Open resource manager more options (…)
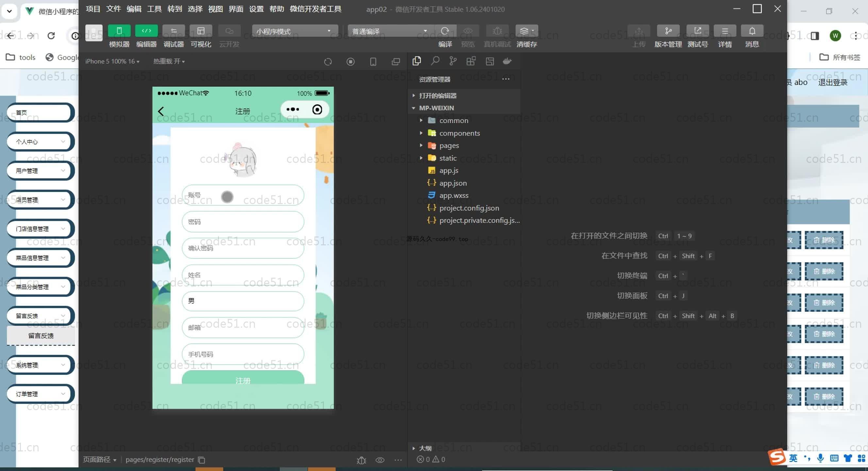 tap(506, 79)
